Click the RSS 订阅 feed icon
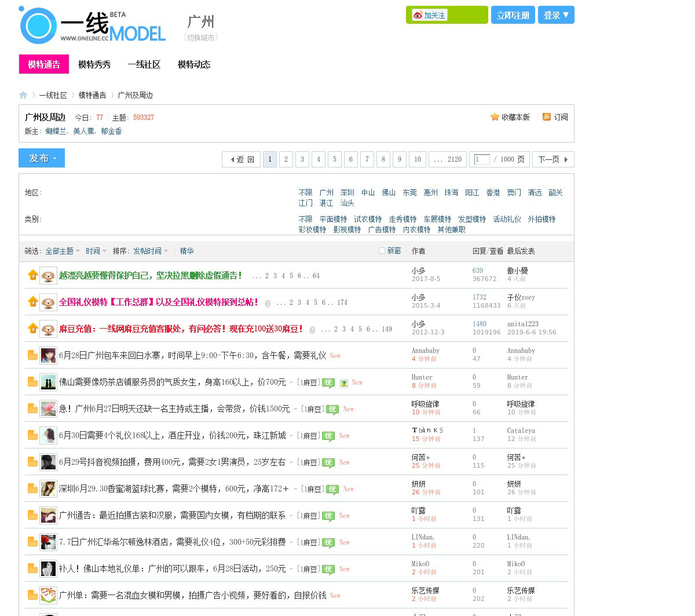Screen dimensions: 695x616 pos(546,117)
